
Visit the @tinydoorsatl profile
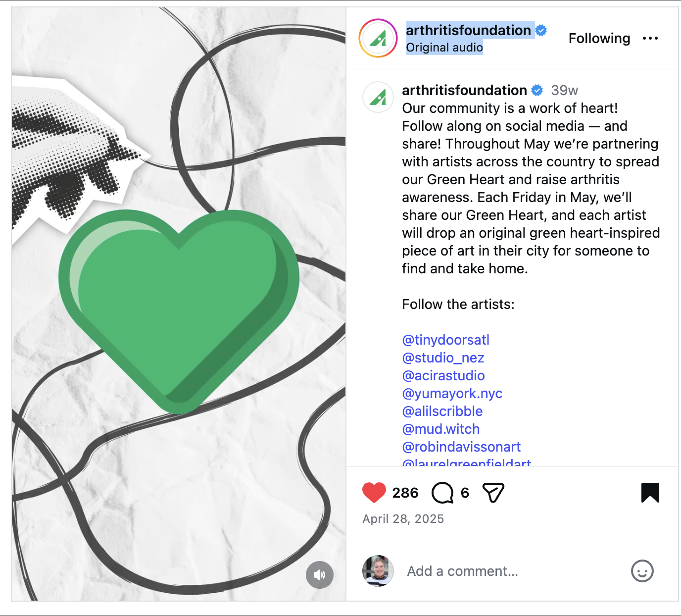pos(446,340)
